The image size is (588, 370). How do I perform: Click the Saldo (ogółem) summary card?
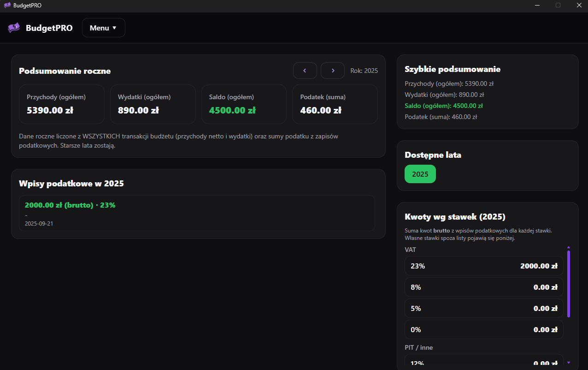244,104
